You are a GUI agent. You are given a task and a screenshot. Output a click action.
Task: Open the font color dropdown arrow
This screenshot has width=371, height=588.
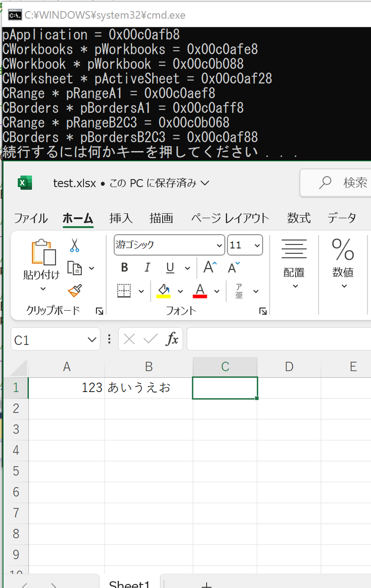217,292
